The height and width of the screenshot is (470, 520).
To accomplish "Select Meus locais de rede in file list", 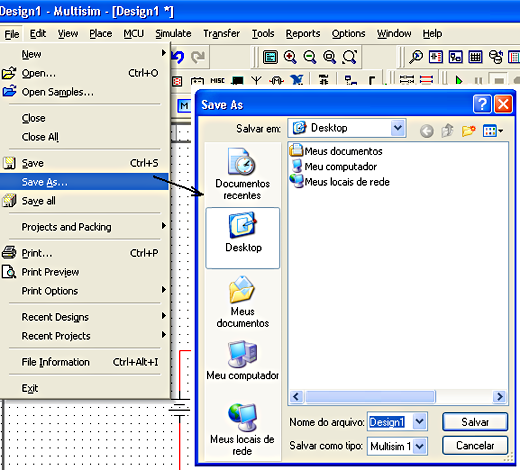I will point(340,182).
